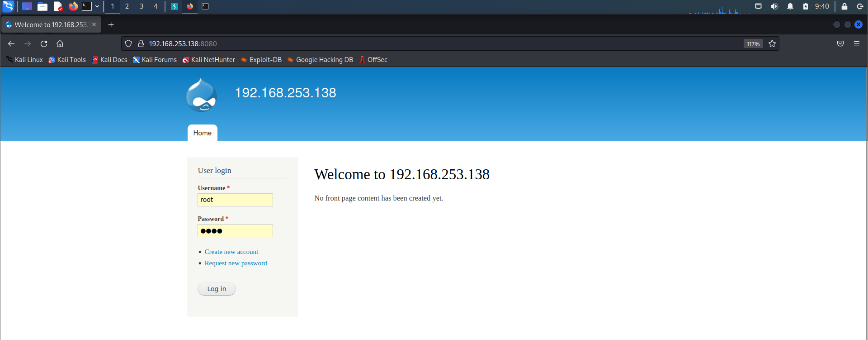
Task: Open the Kali Docs bookmark
Action: [x=110, y=60]
